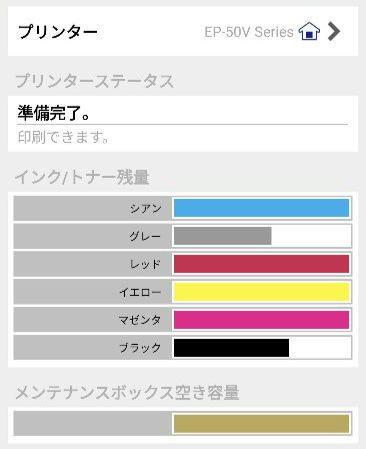The height and width of the screenshot is (449, 366).
Task: Select the グレー ink label
Action: coord(145,236)
